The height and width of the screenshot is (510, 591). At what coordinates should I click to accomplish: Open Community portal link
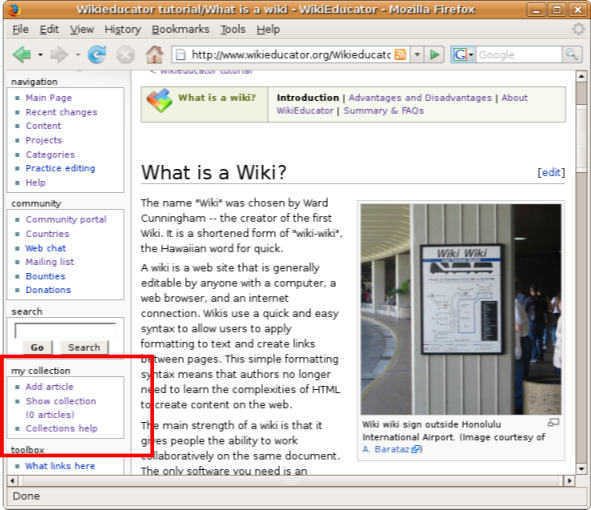[x=66, y=219]
